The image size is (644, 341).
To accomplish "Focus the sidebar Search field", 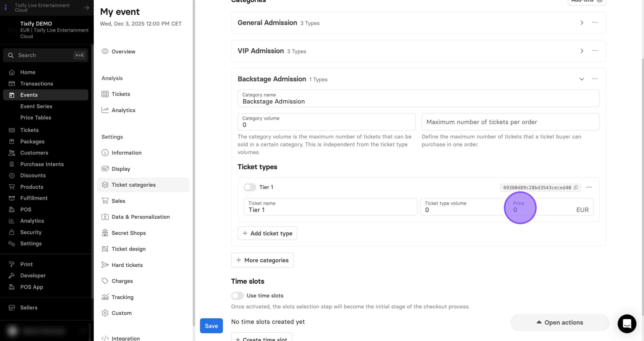I will click(x=46, y=55).
